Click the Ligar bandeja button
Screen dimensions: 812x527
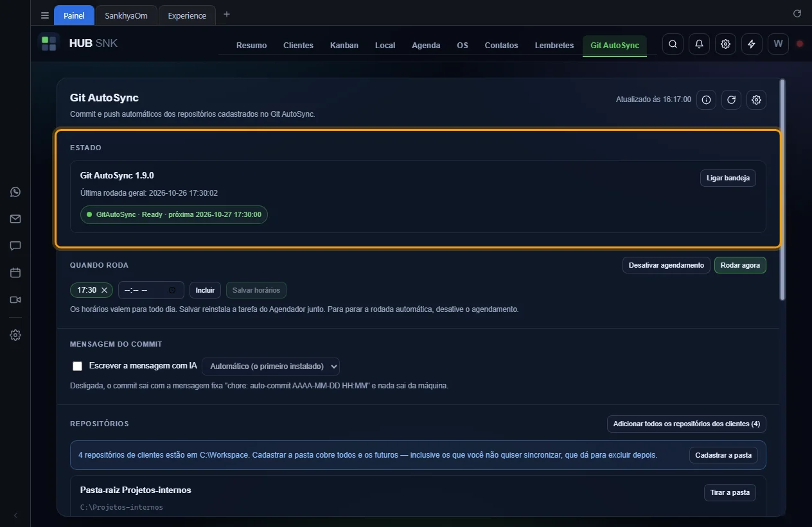pos(728,178)
